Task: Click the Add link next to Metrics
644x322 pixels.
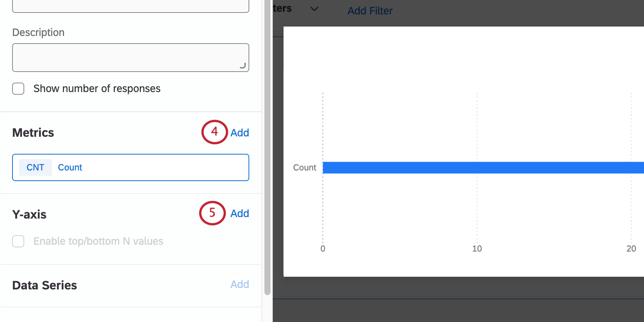Action: [239, 132]
